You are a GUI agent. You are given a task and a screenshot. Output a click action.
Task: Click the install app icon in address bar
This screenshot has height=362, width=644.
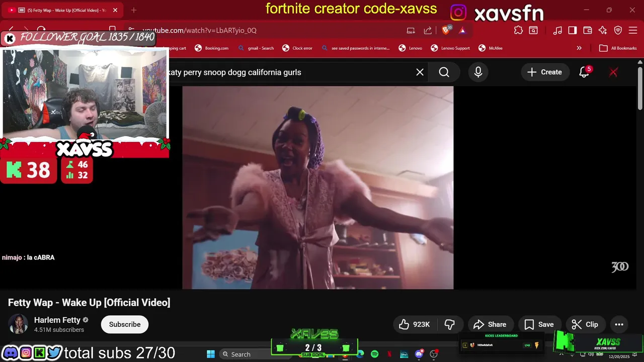[x=411, y=30]
